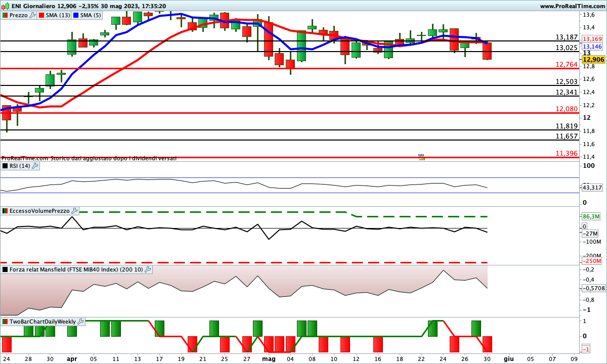607x364 pixels.
Task: Select the SMA (13) indicator label
Action: 58,15
